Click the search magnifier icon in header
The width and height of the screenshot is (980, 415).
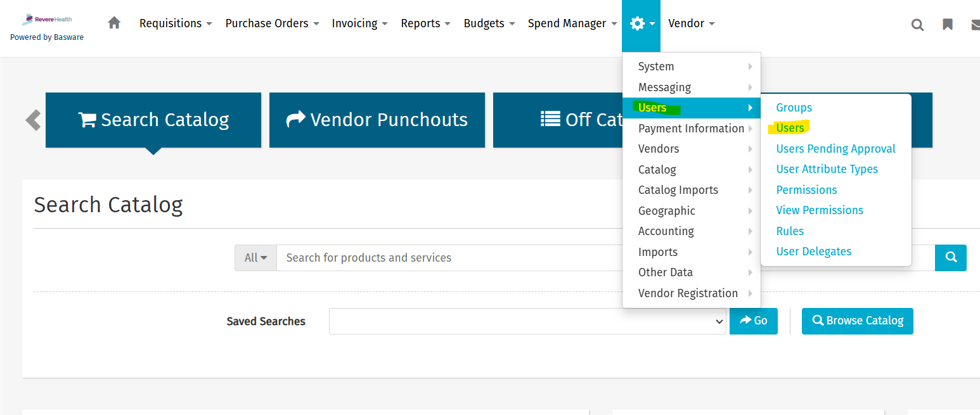(917, 25)
